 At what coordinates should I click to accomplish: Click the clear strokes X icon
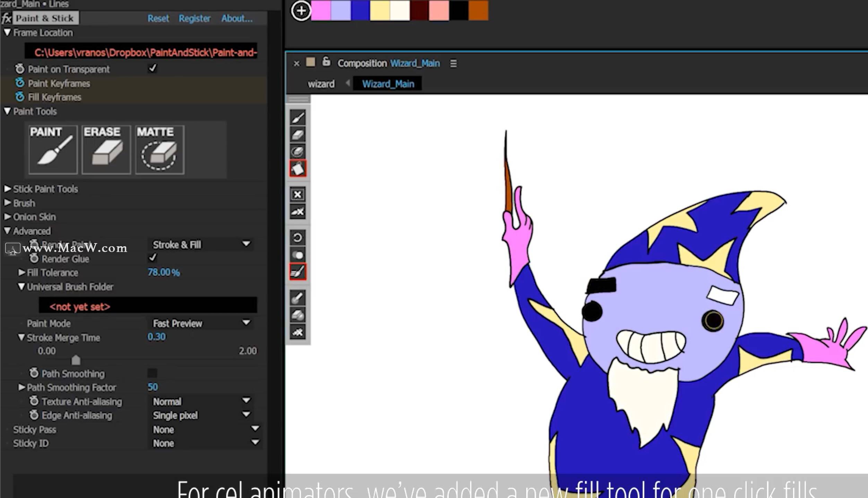click(298, 194)
